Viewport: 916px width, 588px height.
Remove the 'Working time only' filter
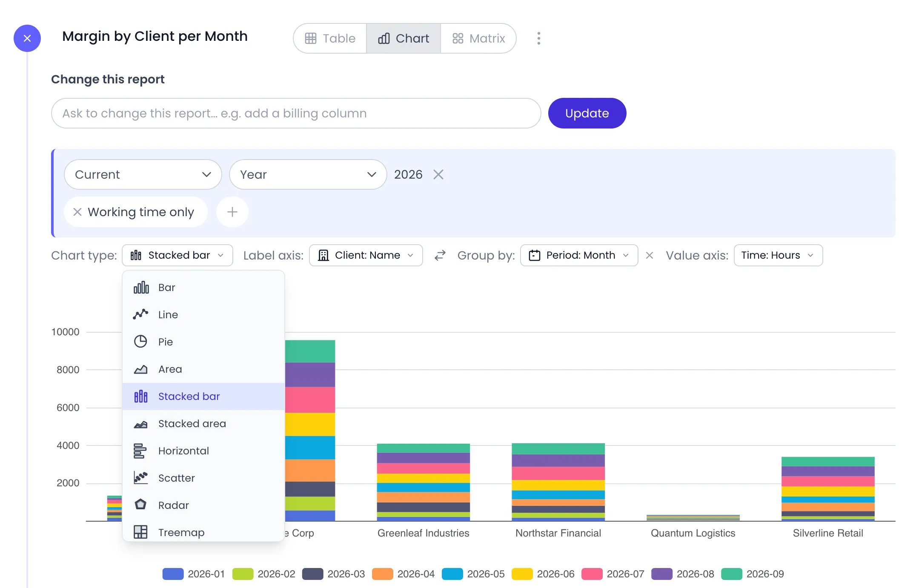tap(77, 212)
